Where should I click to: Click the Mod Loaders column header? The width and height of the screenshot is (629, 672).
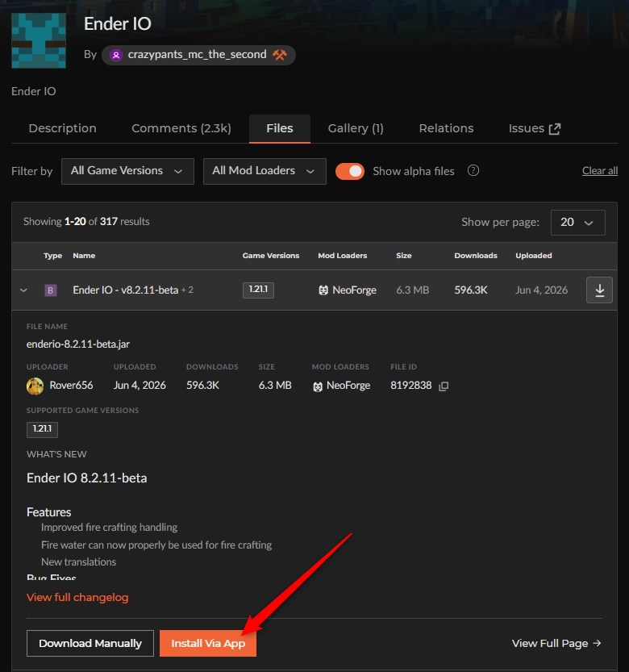[343, 256]
